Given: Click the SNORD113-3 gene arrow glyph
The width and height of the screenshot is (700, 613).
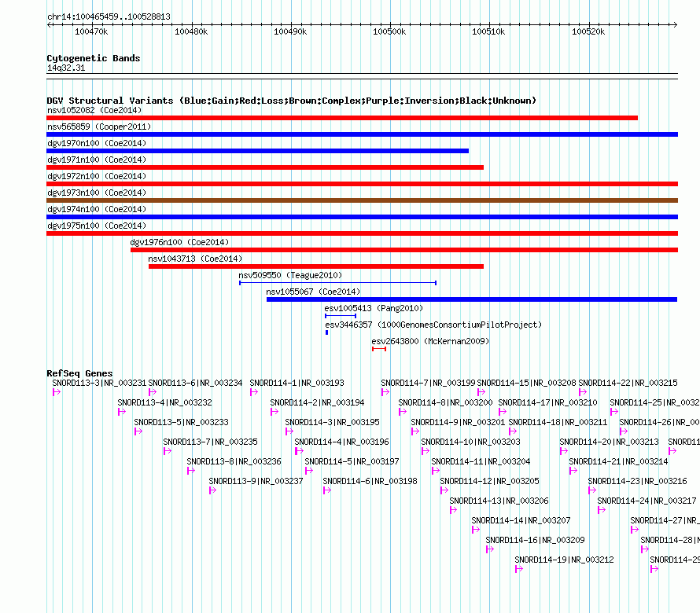Looking at the screenshot, I should pyautogui.click(x=57, y=392).
